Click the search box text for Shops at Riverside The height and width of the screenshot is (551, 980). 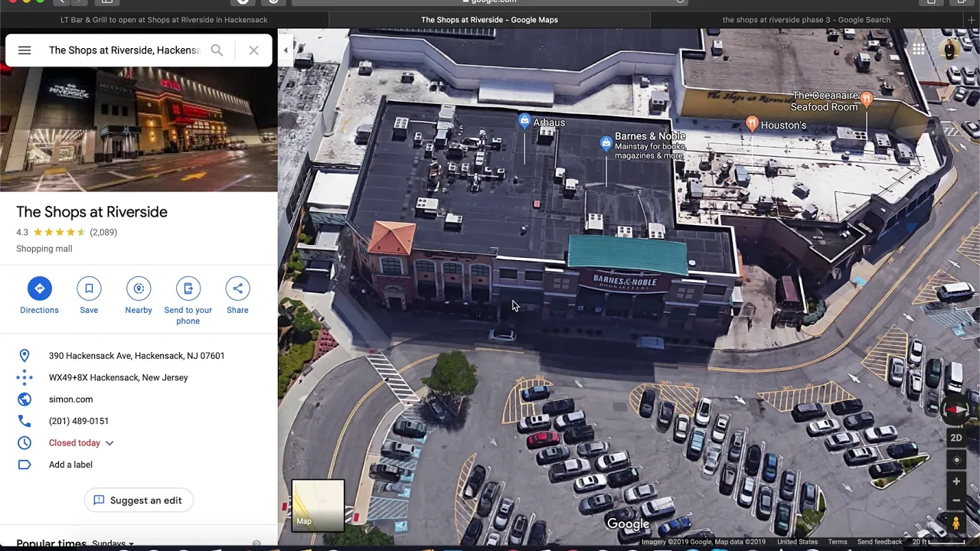coord(125,51)
